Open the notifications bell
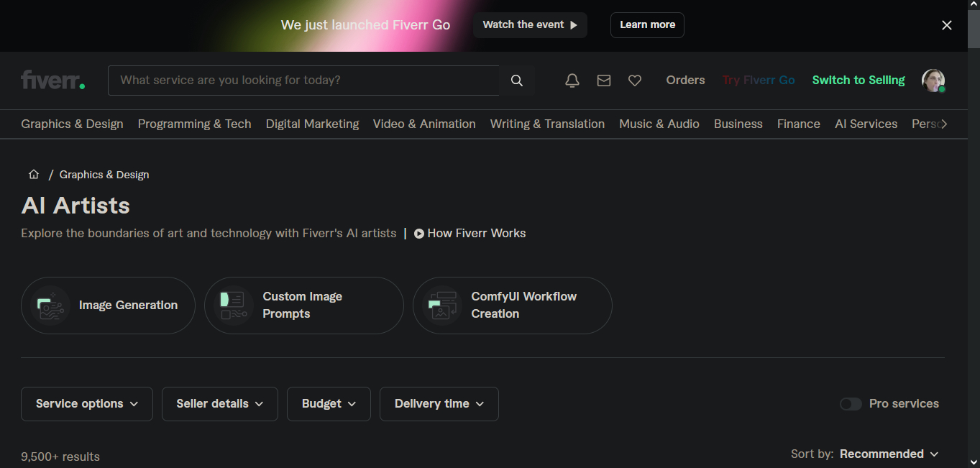Viewport: 980px width, 468px height. coord(572,81)
